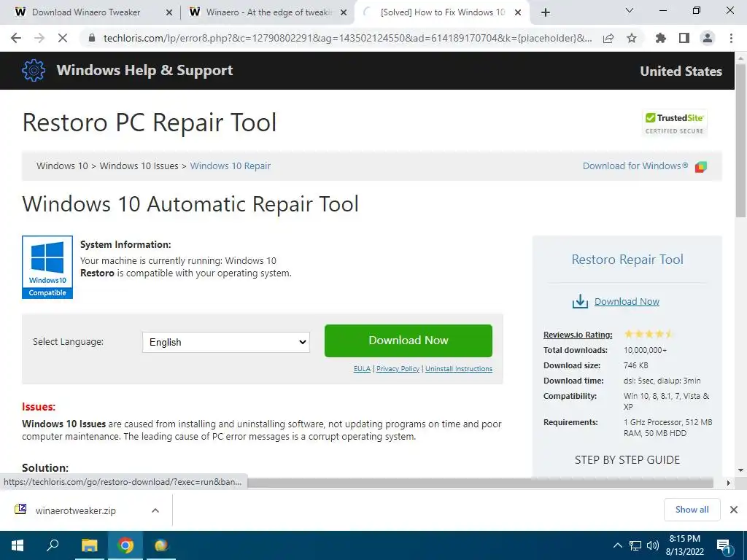Click the Download for Windows link
The height and width of the screenshot is (560, 747).
point(635,166)
